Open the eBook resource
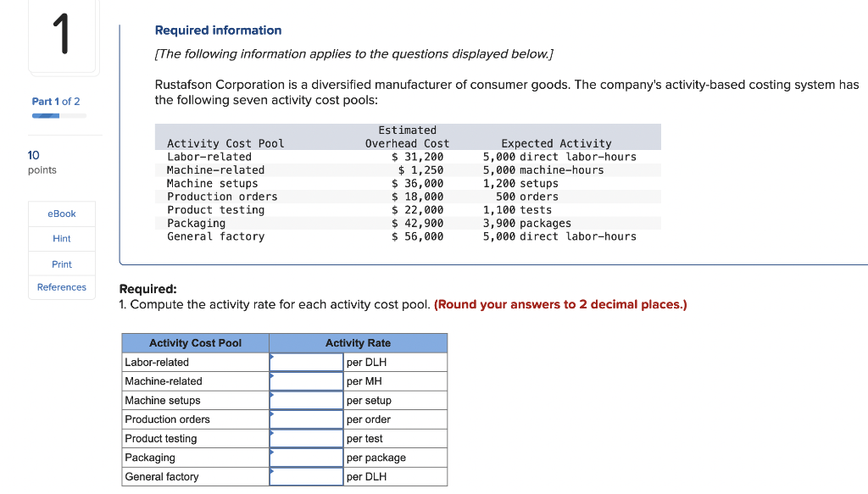Screen dimensions: 868x494 61,214
